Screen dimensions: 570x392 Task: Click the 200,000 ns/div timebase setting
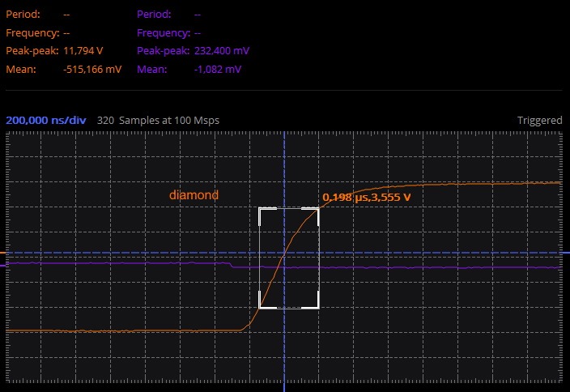pyautogui.click(x=46, y=121)
